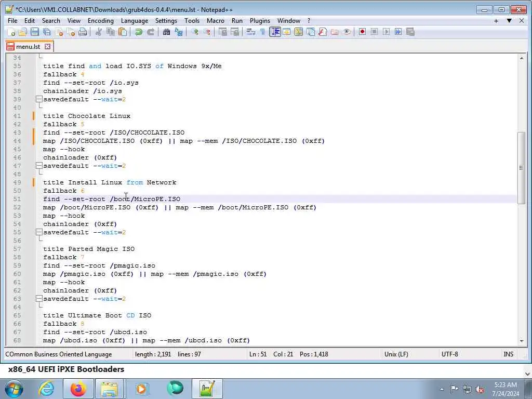The height and width of the screenshot is (399, 532).
Task: Click the UTF-8 encoding status field
Action: tap(449, 354)
